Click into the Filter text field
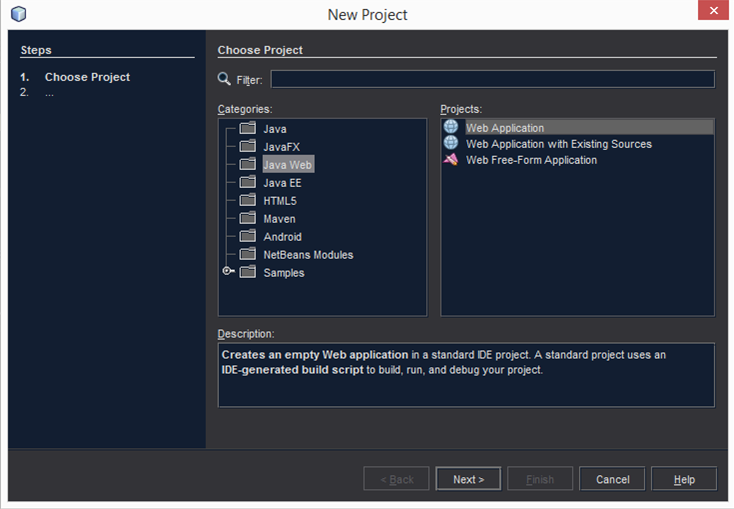The width and height of the screenshot is (734, 509). (x=492, y=79)
